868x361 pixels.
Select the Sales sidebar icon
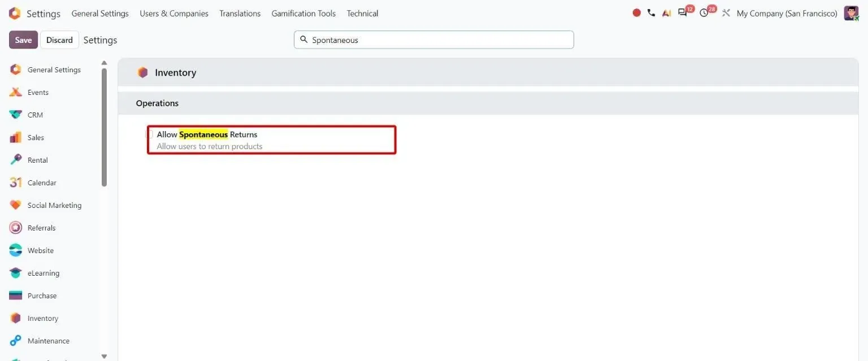(16, 137)
